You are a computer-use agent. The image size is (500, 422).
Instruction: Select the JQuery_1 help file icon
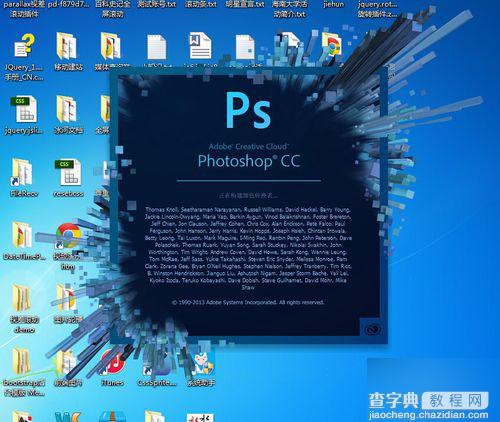pos(24,46)
